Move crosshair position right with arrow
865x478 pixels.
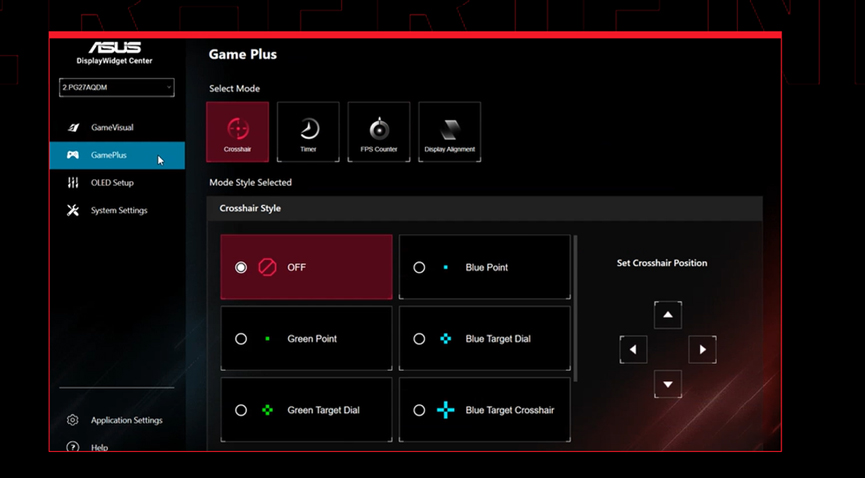click(703, 349)
